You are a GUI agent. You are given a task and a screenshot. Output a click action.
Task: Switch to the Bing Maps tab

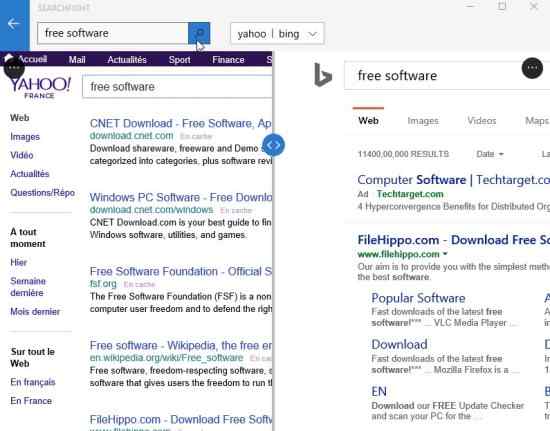(537, 121)
